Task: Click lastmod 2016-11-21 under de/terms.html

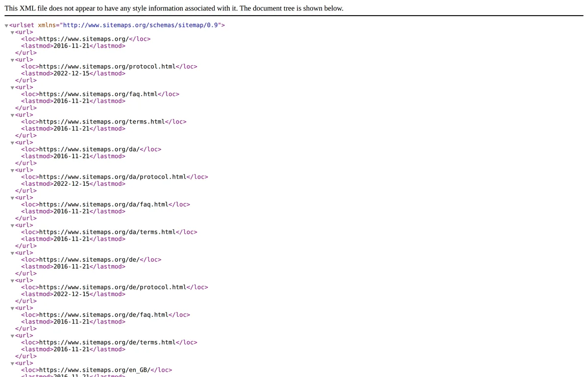Action: click(71, 349)
